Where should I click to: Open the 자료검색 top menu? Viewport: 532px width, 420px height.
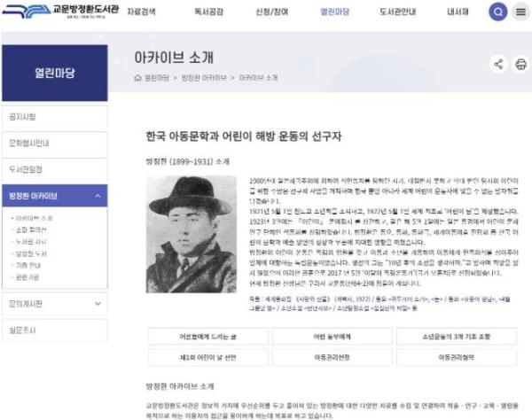pyautogui.click(x=141, y=12)
